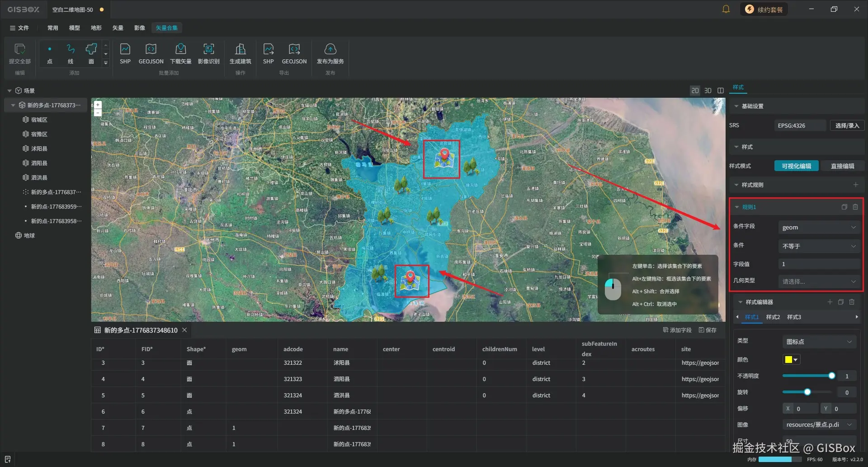Viewport: 868px width, 467px height.
Task: Open the 几何类型 dropdown
Action: tap(819, 281)
